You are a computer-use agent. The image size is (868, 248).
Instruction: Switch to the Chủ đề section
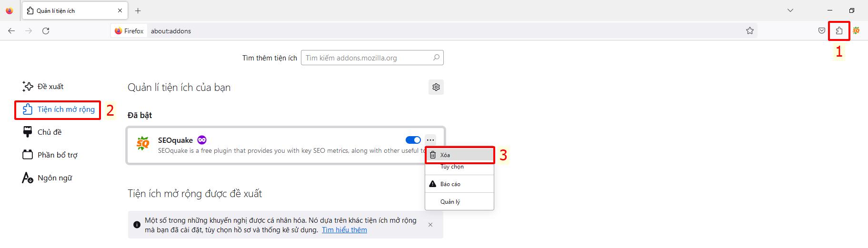coord(49,132)
